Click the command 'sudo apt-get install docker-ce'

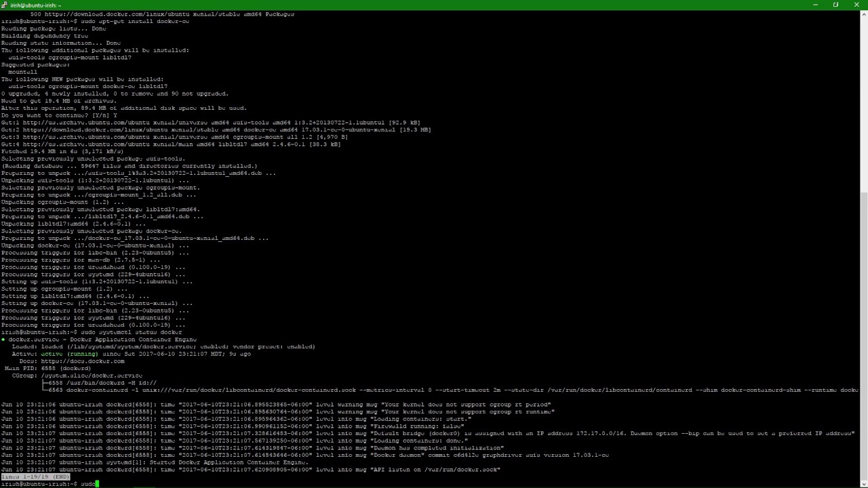(x=135, y=21)
